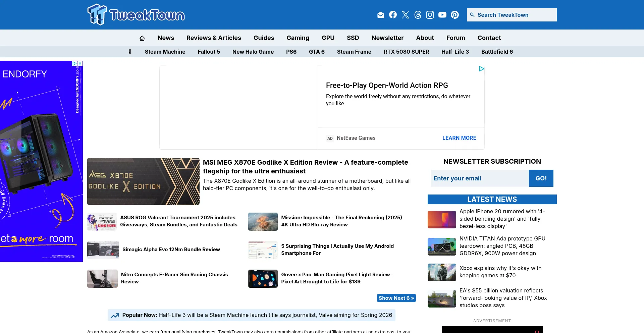The width and height of the screenshot is (644, 333).
Task: Open the YouTube channel icon
Action: click(x=442, y=15)
